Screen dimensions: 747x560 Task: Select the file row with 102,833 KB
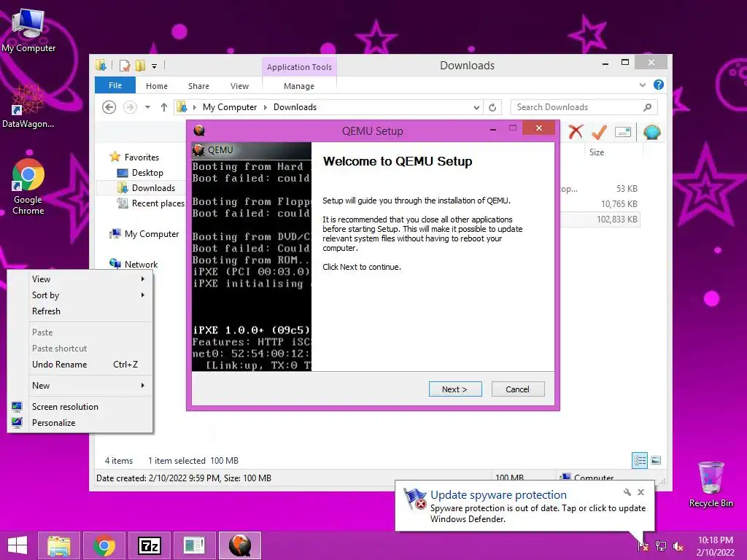click(600, 219)
